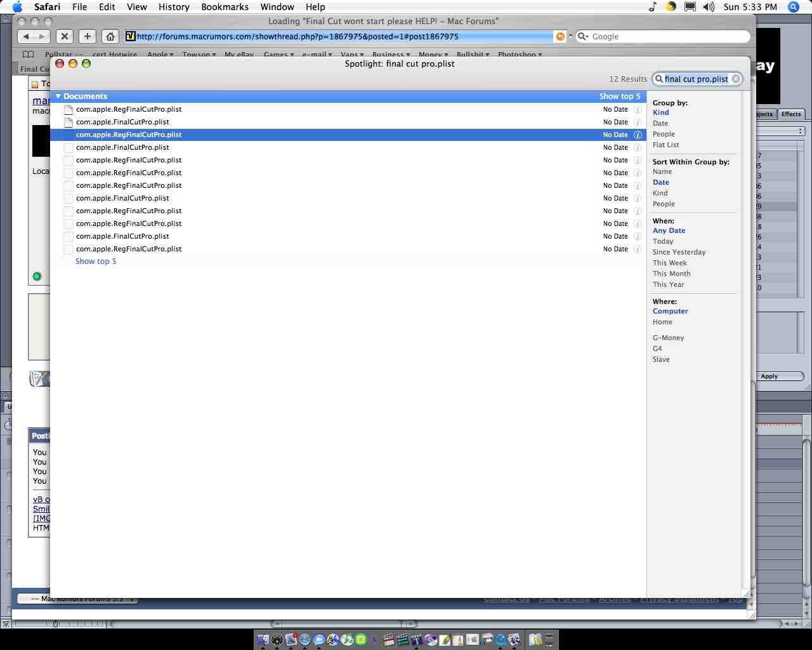
Task: Open popup menu in background Effects panel
Action: (x=779, y=131)
